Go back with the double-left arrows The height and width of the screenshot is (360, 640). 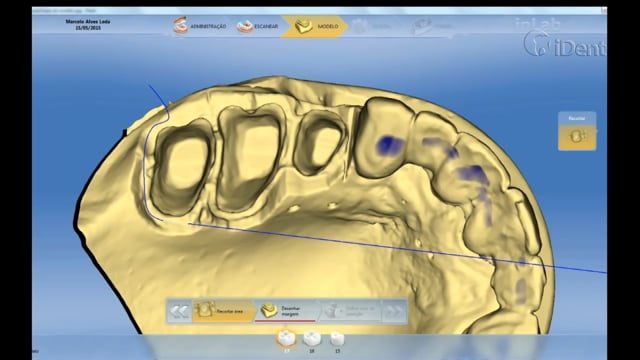pos(179,311)
